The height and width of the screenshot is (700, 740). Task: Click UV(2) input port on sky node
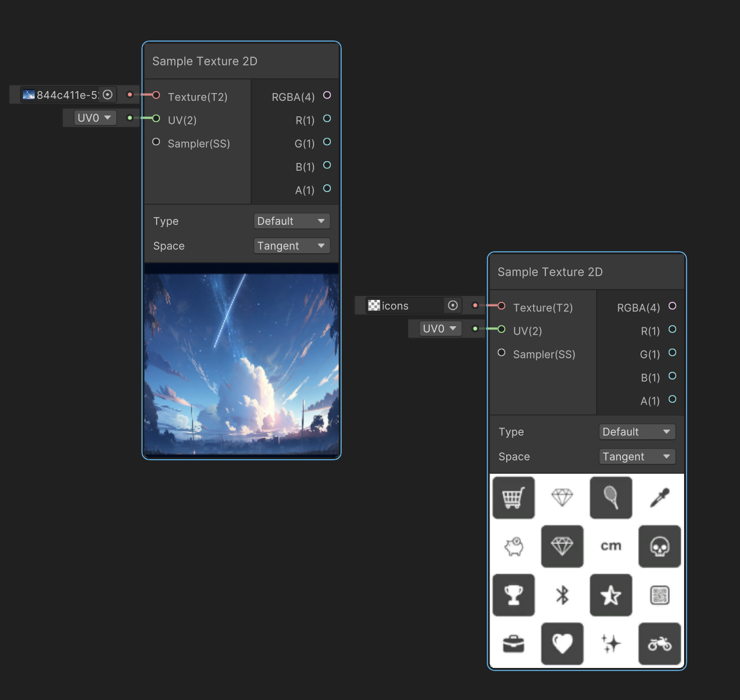click(x=156, y=118)
